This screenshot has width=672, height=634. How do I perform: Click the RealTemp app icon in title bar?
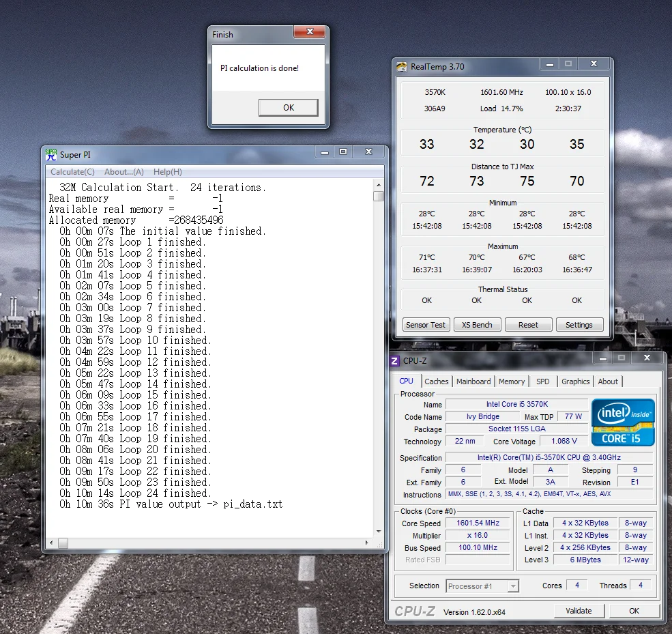pos(402,66)
